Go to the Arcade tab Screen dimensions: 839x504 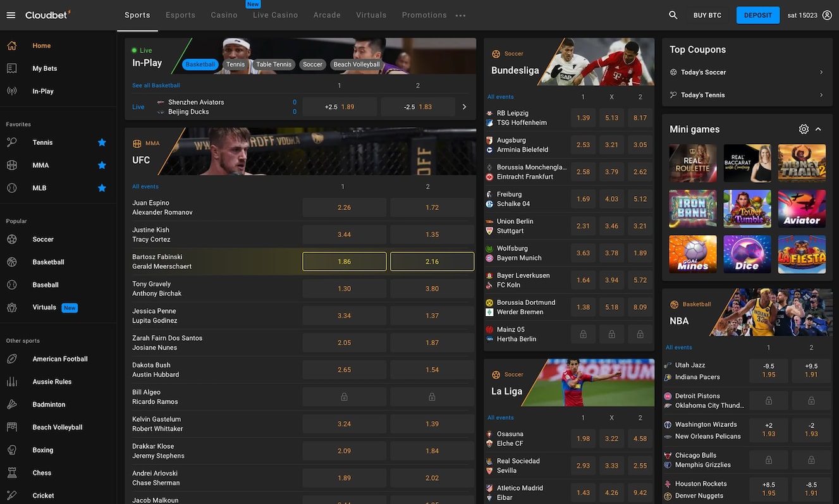point(327,15)
